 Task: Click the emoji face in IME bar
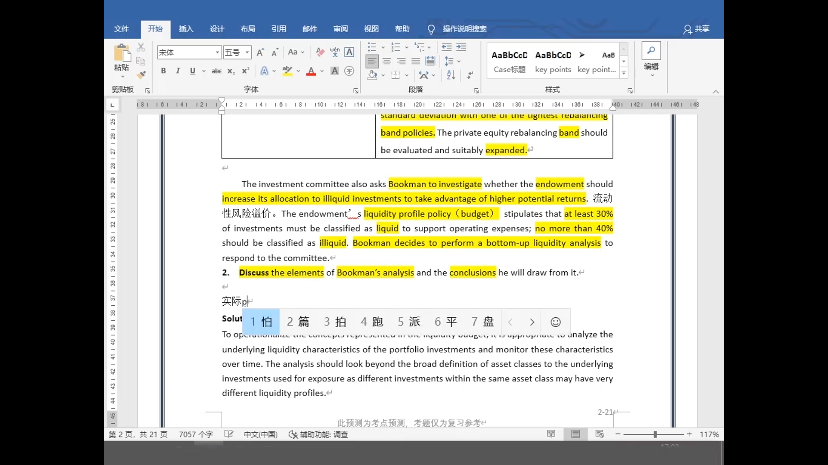(556, 322)
